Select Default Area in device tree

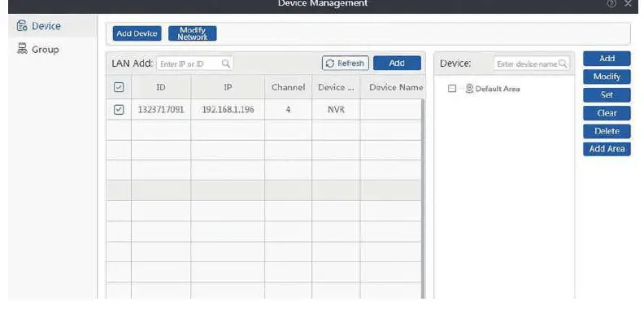pyautogui.click(x=498, y=89)
